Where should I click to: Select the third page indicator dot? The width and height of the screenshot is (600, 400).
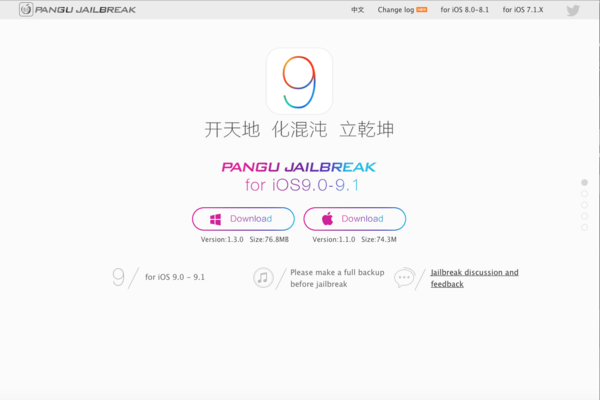pyautogui.click(x=584, y=205)
